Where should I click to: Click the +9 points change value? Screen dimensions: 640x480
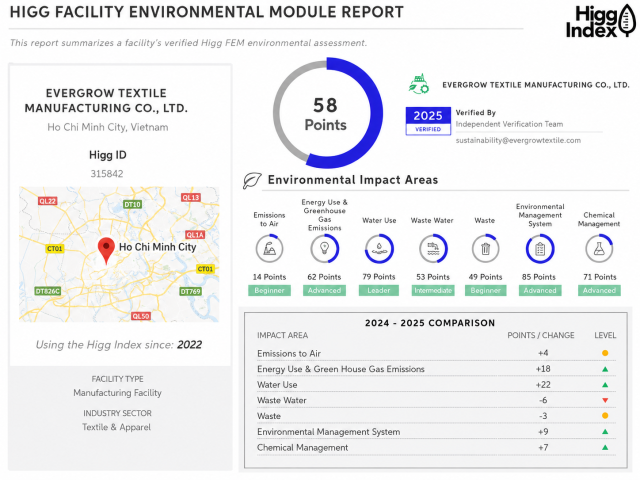click(x=543, y=432)
